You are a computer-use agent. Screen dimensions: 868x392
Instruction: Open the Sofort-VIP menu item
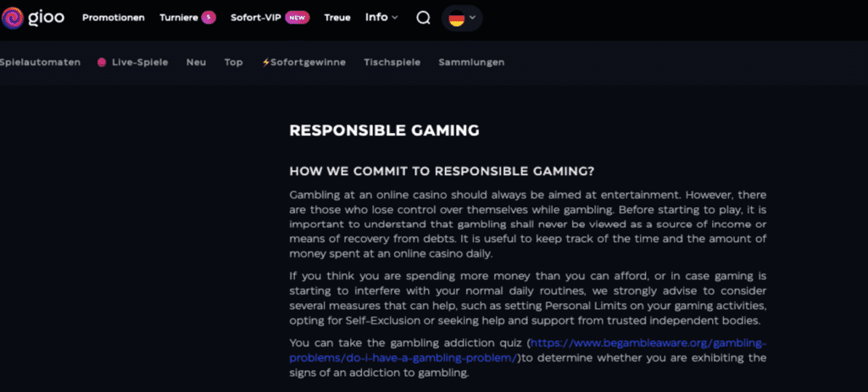(x=257, y=18)
